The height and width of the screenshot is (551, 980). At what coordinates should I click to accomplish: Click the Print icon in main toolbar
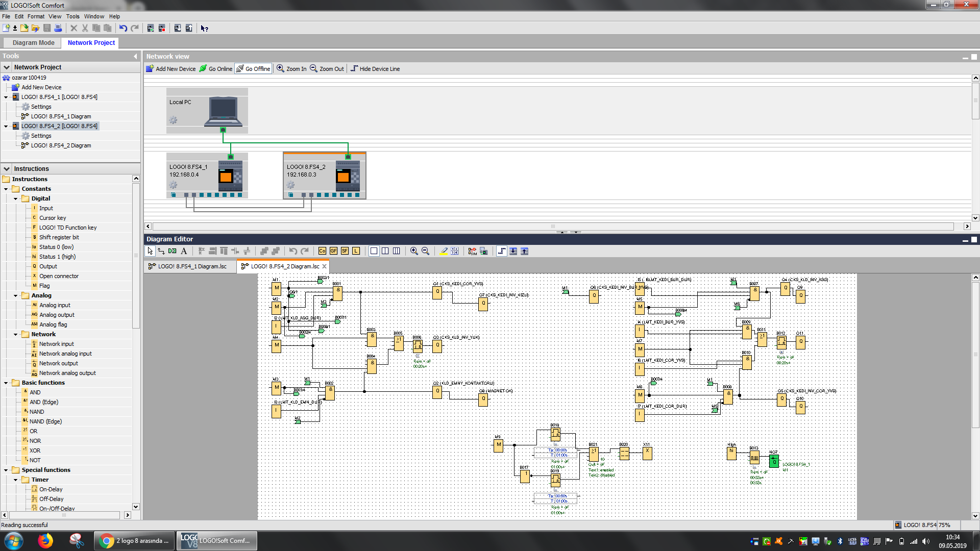58,28
